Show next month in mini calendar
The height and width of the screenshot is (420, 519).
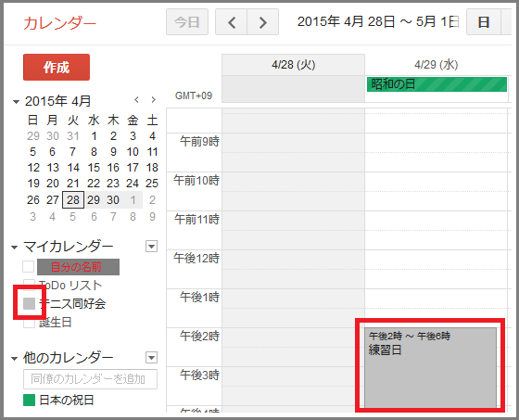153,99
